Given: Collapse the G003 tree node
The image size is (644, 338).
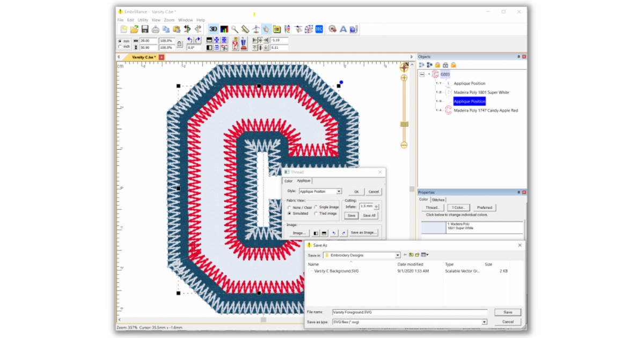Looking at the screenshot, I should [422, 75].
